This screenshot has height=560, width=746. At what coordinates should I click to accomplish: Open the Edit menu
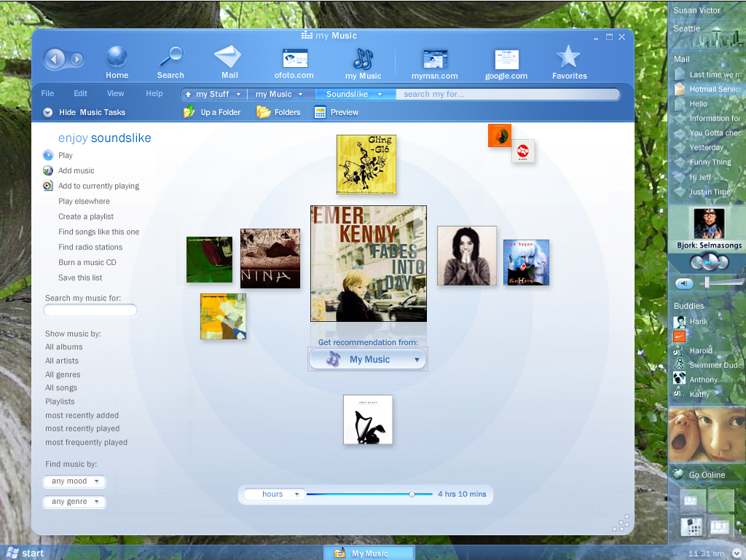point(80,93)
